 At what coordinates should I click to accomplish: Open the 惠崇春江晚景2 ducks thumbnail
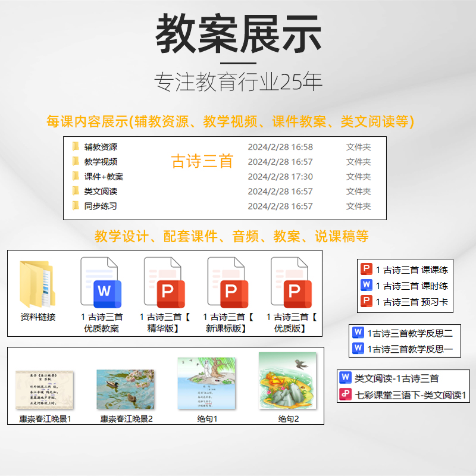tap(126, 389)
